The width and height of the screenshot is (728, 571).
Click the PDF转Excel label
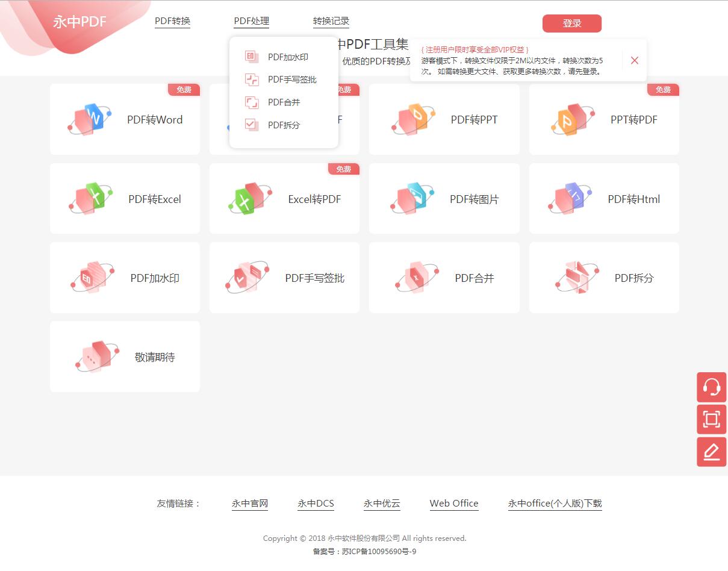pos(155,199)
